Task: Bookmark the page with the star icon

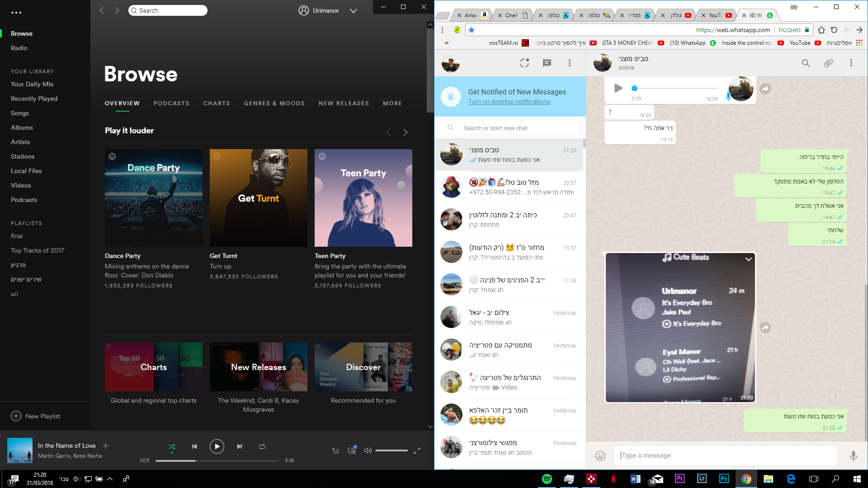Action: (x=472, y=30)
